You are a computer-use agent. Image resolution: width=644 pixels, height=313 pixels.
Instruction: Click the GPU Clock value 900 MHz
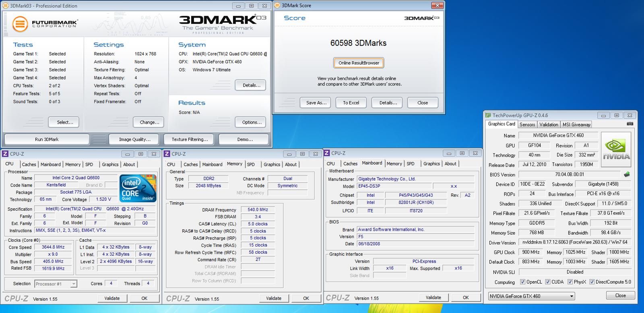click(530, 252)
